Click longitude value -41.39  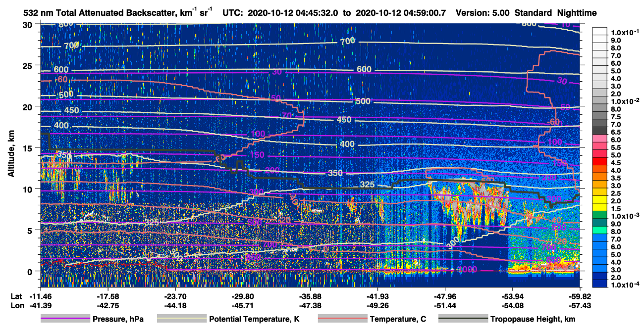(41, 305)
